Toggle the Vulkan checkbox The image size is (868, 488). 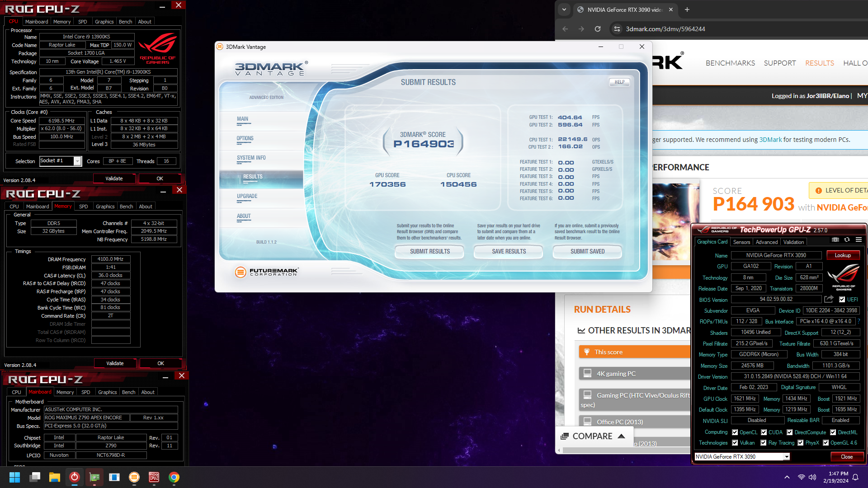735,443
